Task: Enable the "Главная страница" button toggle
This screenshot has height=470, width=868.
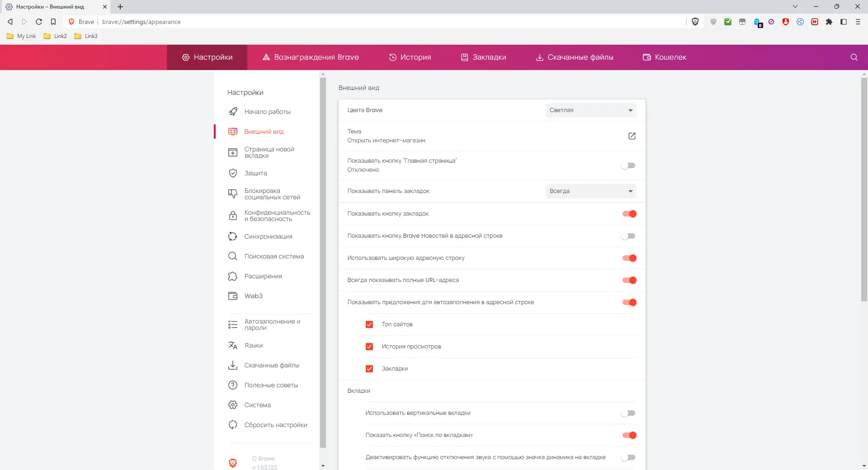Action: pos(628,165)
